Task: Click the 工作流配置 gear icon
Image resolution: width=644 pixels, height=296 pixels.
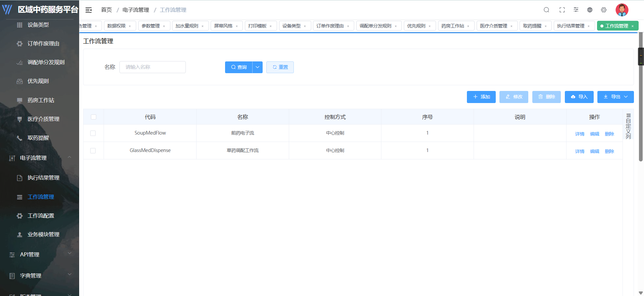Action: [20, 216]
